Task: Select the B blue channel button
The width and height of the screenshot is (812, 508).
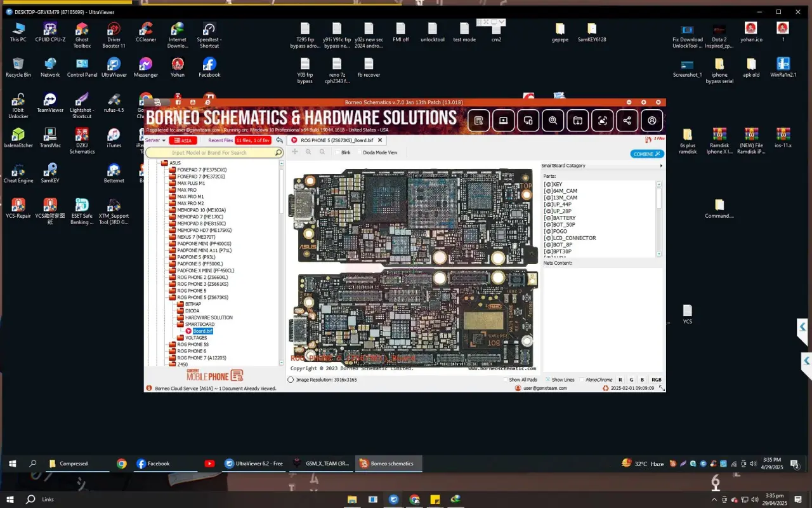Action: 642,380
